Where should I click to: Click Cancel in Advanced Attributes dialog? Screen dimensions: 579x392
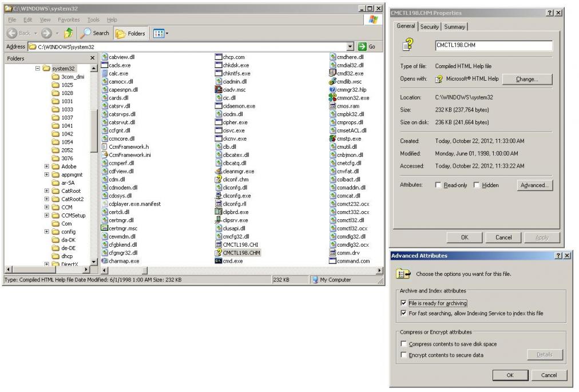[x=549, y=375]
